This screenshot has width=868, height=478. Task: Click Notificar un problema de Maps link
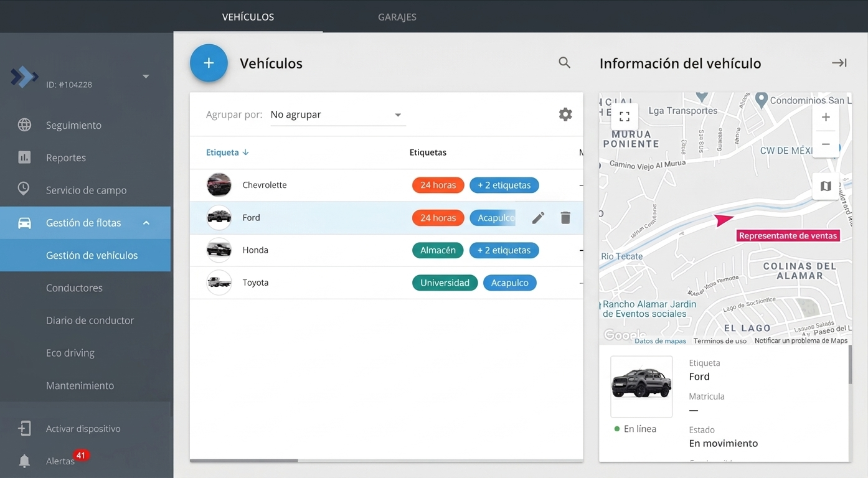pos(801,341)
